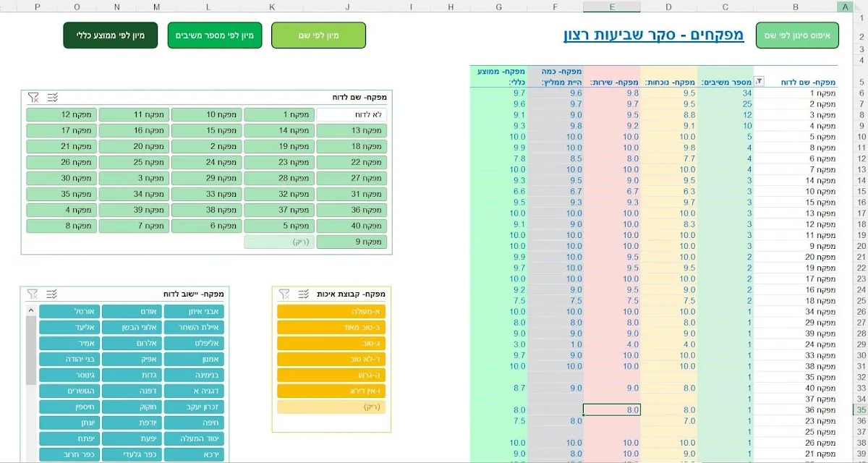Pick חיפה in the יישוב לדוח slicer
868x463 pixels.
[194, 422]
